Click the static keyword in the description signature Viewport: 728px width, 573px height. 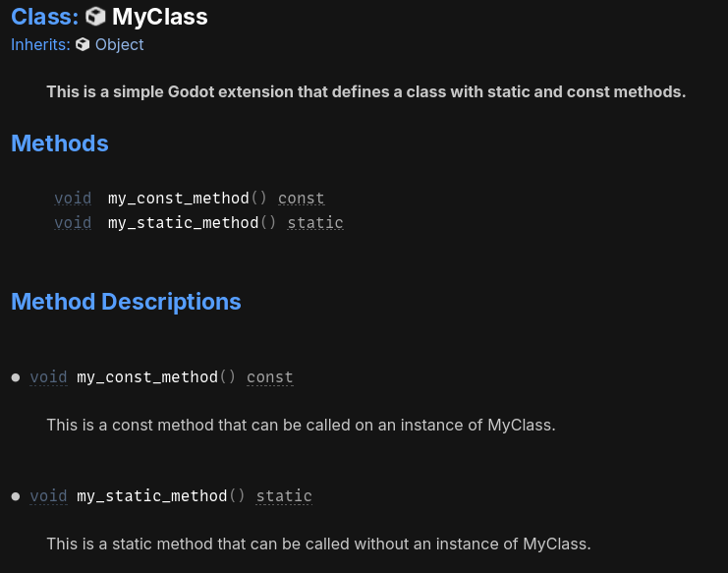tap(284, 496)
